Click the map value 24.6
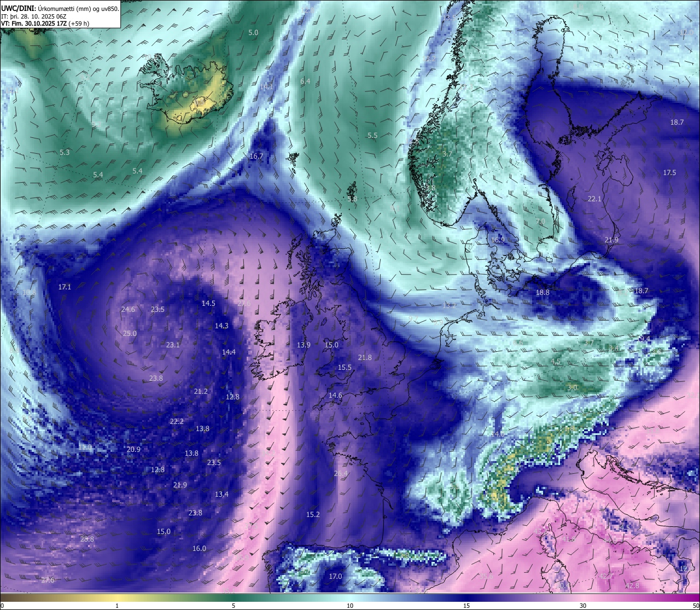Screen dimensions: 700x610 point(128,310)
